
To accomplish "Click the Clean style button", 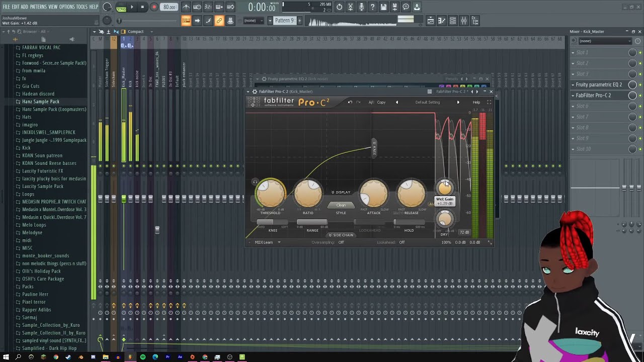I will 341,205.
